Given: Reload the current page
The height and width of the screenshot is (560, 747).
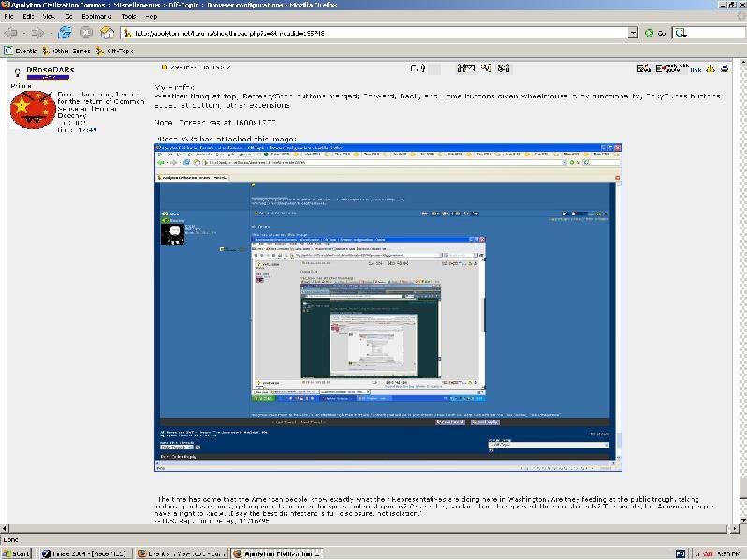Looking at the screenshot, I should click(x=64, y=33).
